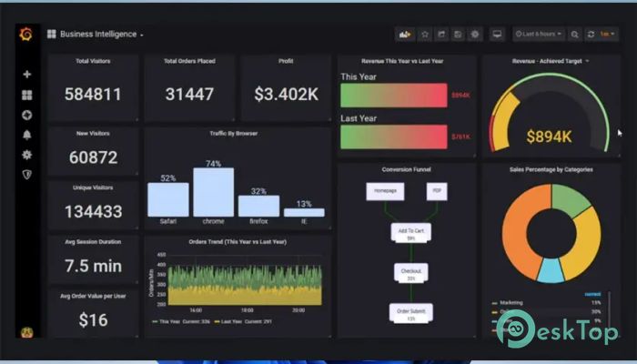The height and width of the screenshot is (364, 637).
Task: Click the dashboard grid icon beside title
Action: click(52, 35)
